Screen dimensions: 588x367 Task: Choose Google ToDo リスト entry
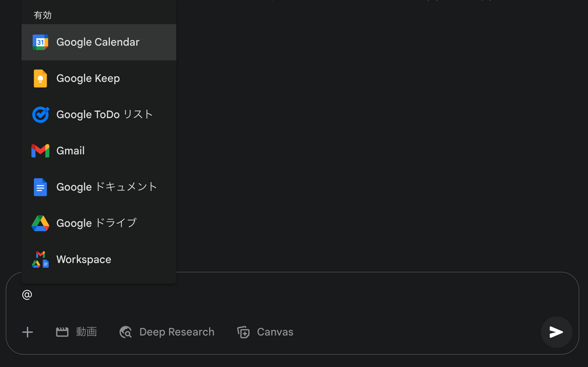pos(98,115)
